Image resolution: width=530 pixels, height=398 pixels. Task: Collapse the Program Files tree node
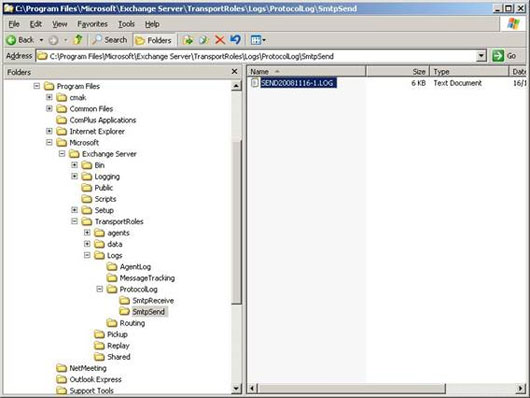click(37, 86)
